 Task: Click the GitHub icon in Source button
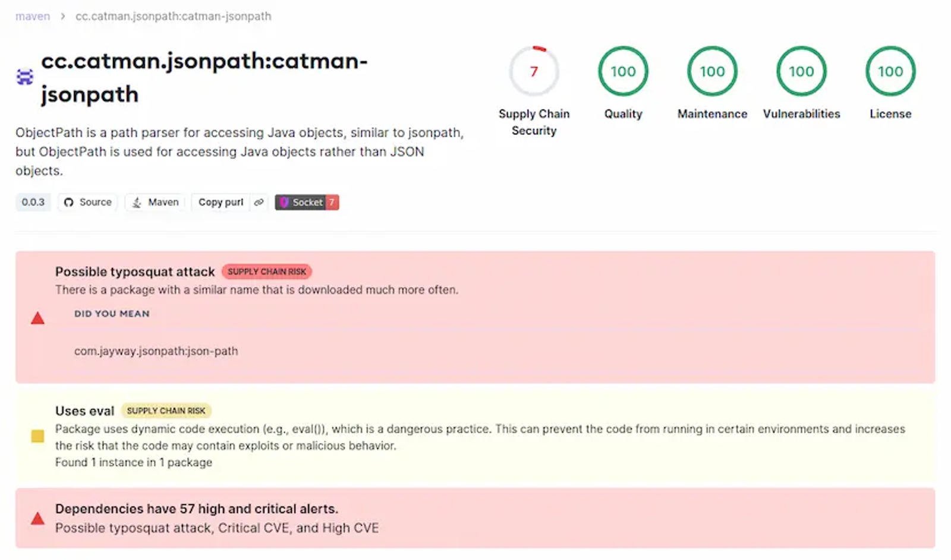[x=69, y=203]
